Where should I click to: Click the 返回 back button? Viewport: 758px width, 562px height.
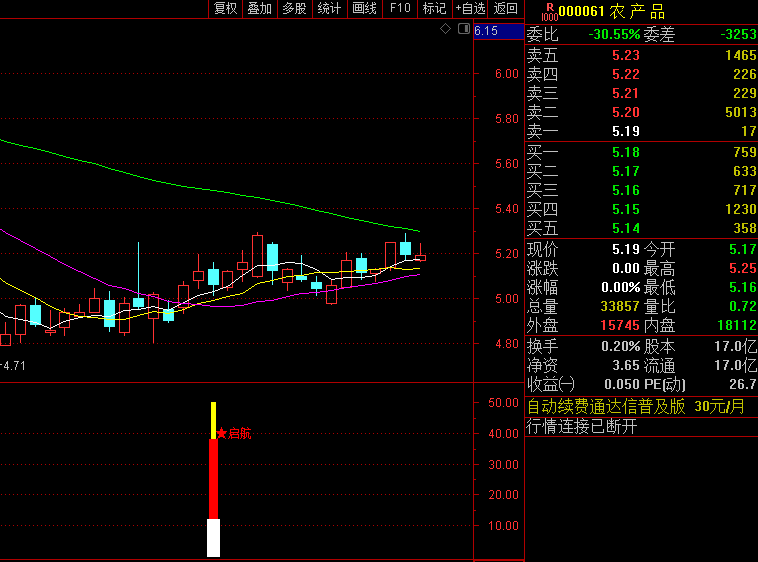click(506, 8)
